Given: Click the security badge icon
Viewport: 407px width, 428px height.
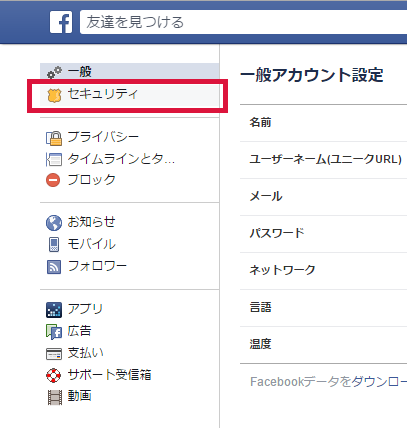Looking at the screenshot, I should click(x=54, y=96).
